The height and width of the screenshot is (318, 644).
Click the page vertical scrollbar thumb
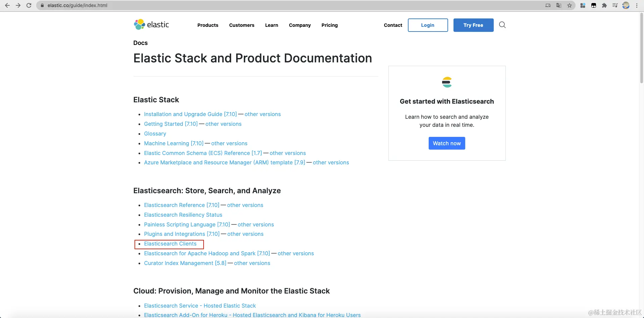tap(641, 47)
